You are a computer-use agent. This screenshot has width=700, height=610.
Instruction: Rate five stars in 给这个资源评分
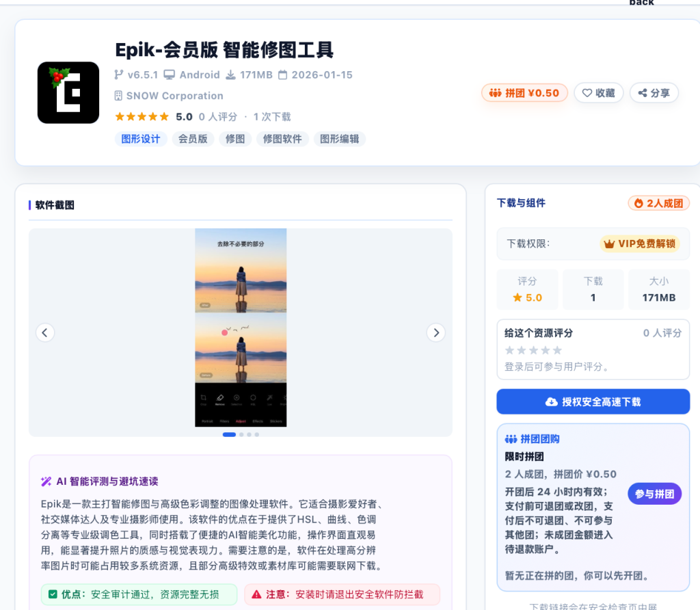pyautogui.click(x=557, y=351)
